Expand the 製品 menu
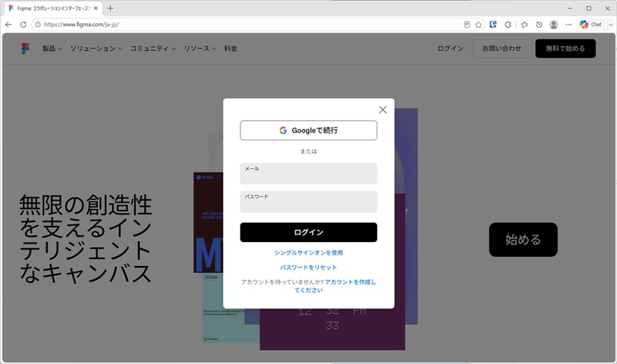Image resolution: width=617 pixels, height=364 pixels. pyautogui.click(x=52, y=49)
